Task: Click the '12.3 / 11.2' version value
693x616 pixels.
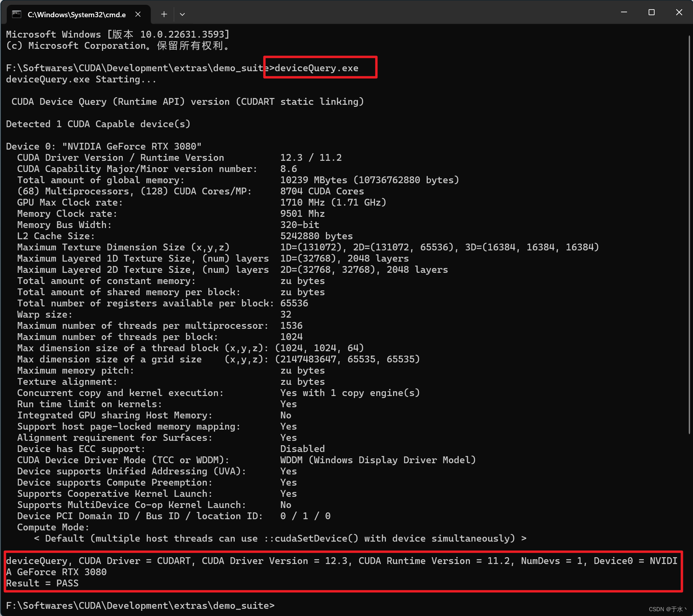Action: [x=311, y=158]
